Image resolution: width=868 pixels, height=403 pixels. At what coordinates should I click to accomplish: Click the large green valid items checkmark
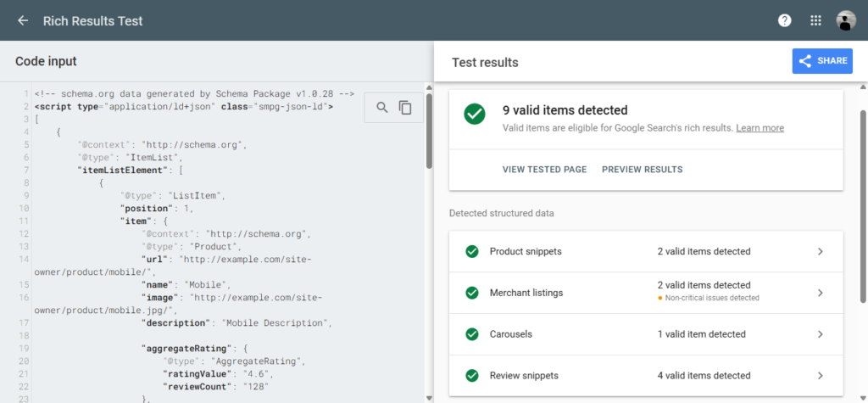click(475, 114)
